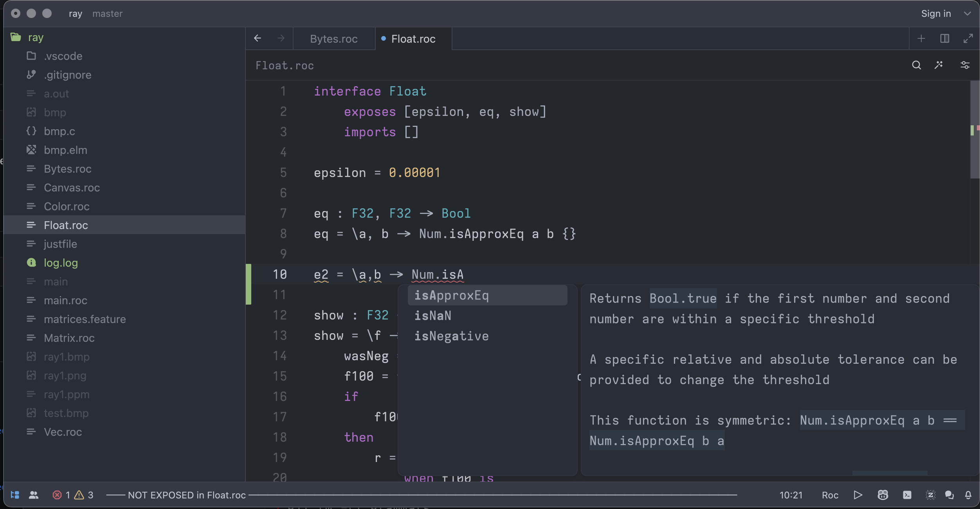Open matrices.feature in the file tree
Viewport: 980px width, 509px height.
click(x=124, y=319)
